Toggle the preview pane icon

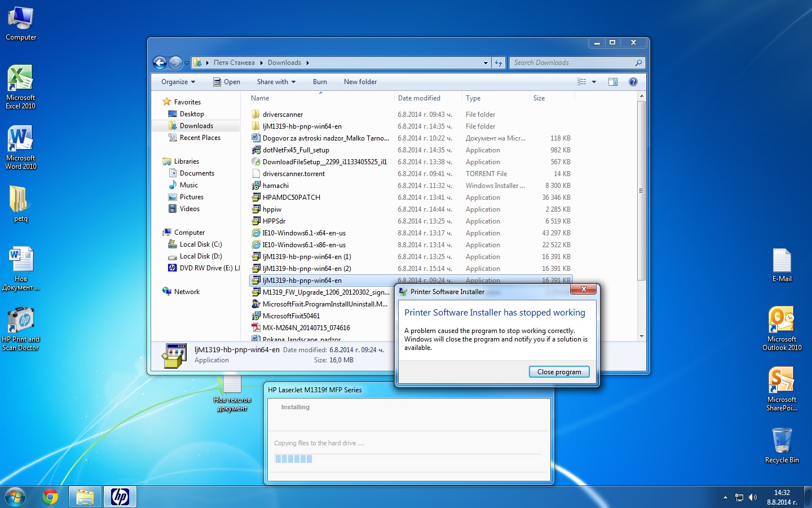pyautogui.click(x=613, y=82)
